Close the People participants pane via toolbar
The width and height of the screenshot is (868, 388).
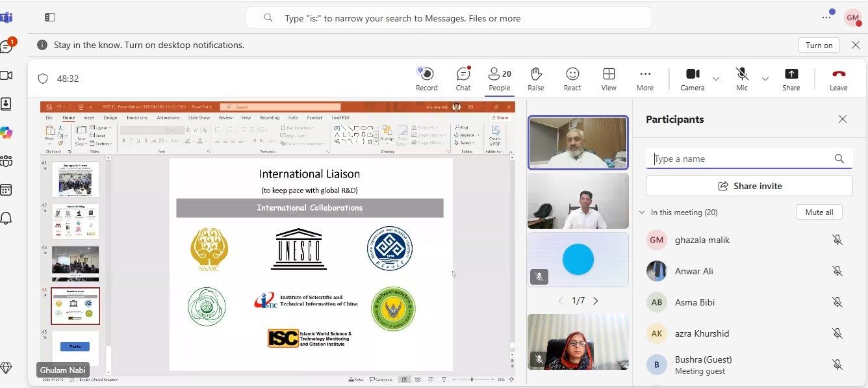tap(500, 79)
